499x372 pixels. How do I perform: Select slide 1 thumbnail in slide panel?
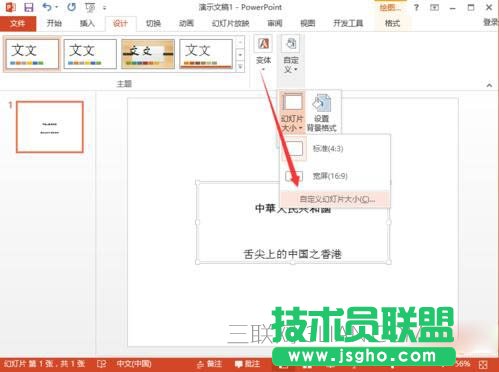50,127
